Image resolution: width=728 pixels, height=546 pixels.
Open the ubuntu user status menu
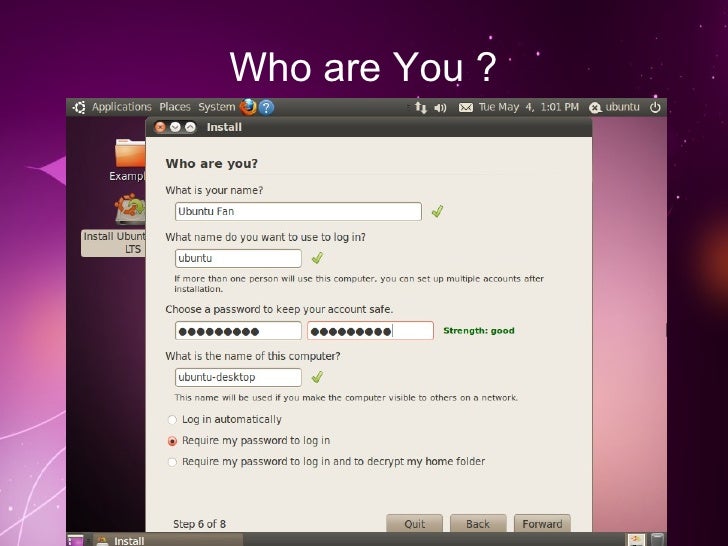click(x=614, y=107)
